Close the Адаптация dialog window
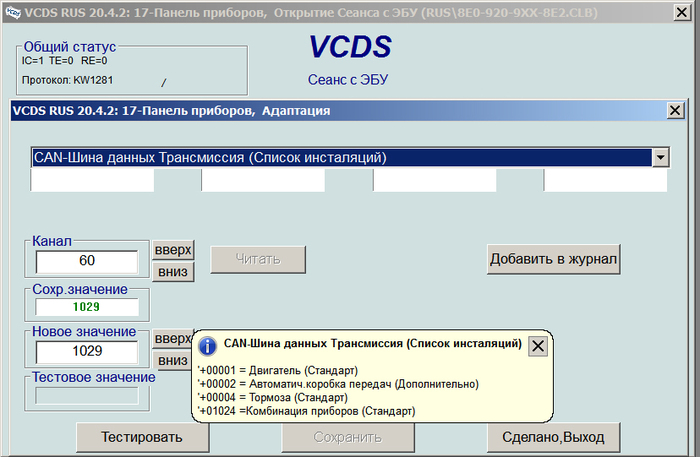 tap(675, 110)
